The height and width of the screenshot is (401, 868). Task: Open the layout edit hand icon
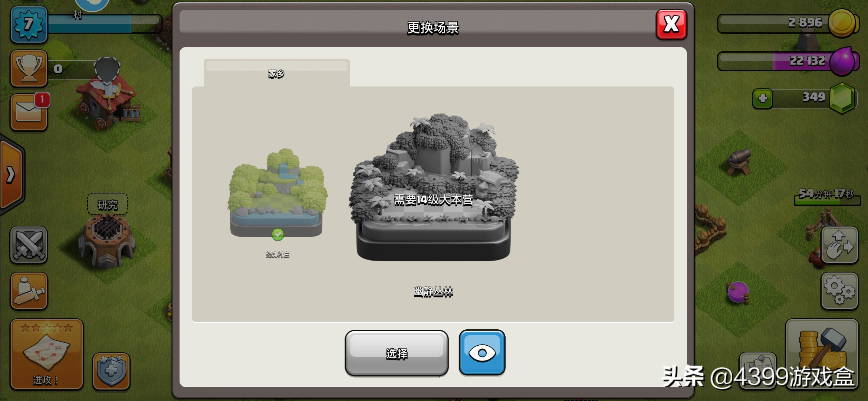[x=840, y=245]
